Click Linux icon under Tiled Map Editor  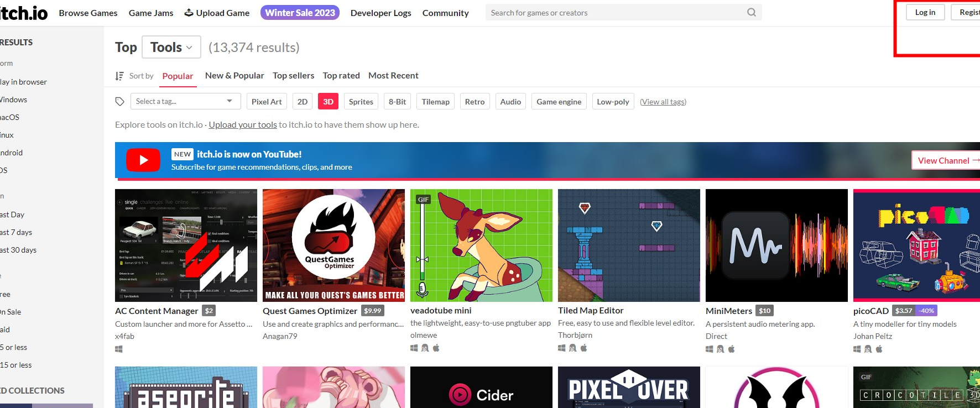point(572,348)
